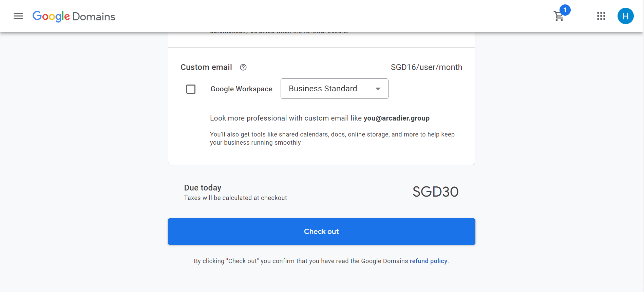Open the hamburger main menu
This screenshot has width=644, height=292.
tap(18, 16)
